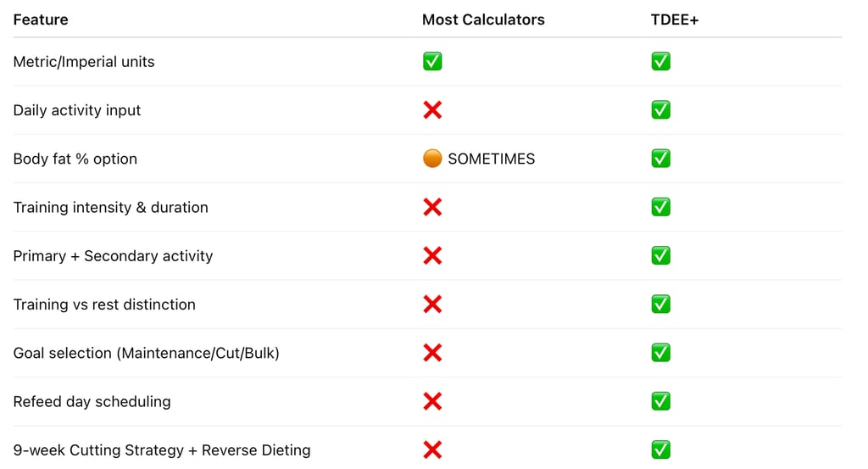Click TDEE+ green checkmark for Body fat % option
The width and height of the screenshot is (868, 469).
click(661, 159)
